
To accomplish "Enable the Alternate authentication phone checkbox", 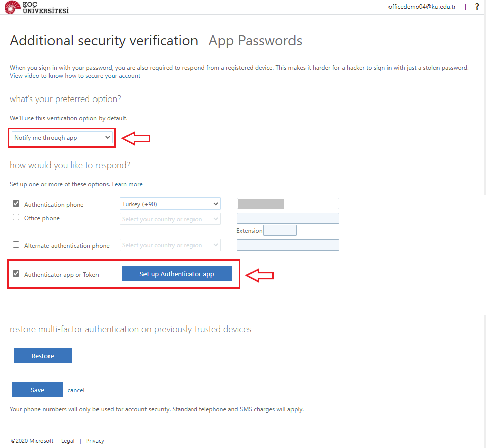I will coord(16,245).
